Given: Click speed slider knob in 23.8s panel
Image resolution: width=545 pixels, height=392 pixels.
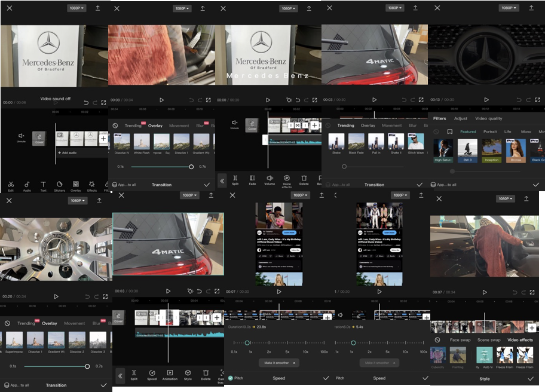Looking at the screenshot, I should [x=247, y=342].
